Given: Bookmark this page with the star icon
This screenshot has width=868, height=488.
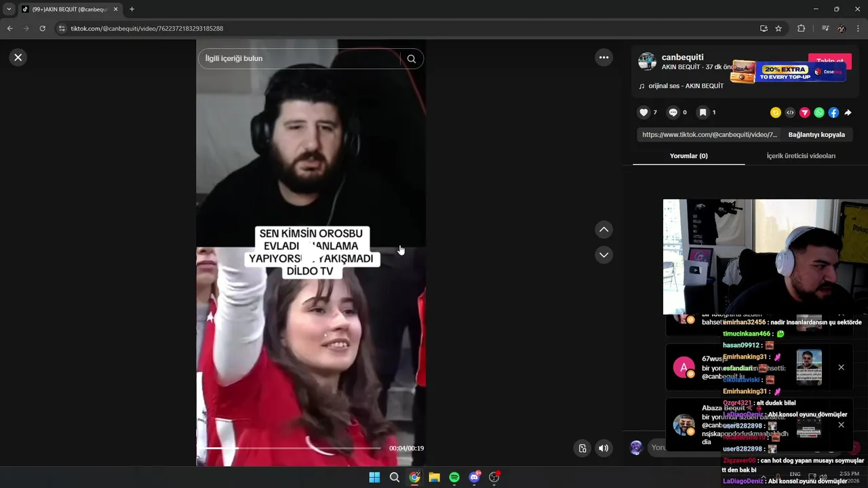Looking at the screenshot, I should (778, 28).
